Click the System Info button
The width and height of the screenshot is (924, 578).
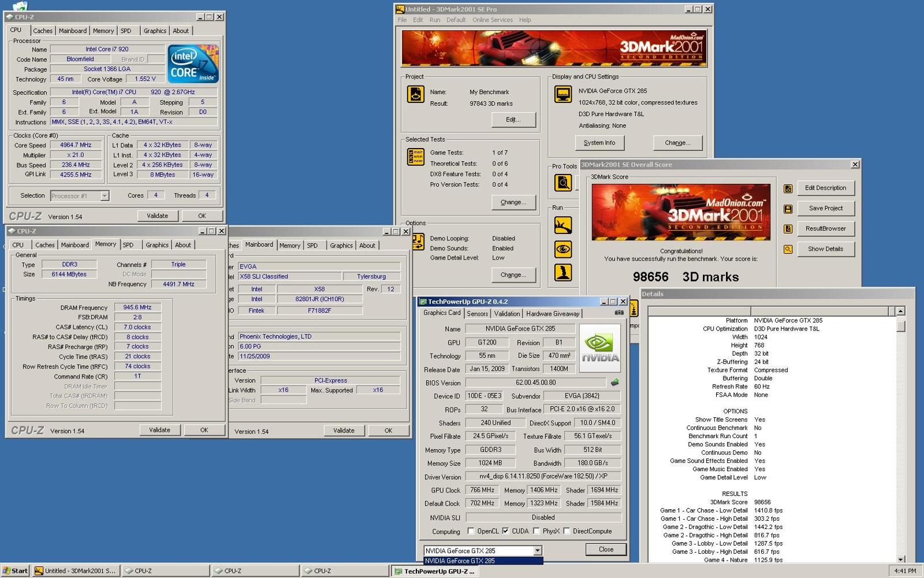click(x=599, y=143)
